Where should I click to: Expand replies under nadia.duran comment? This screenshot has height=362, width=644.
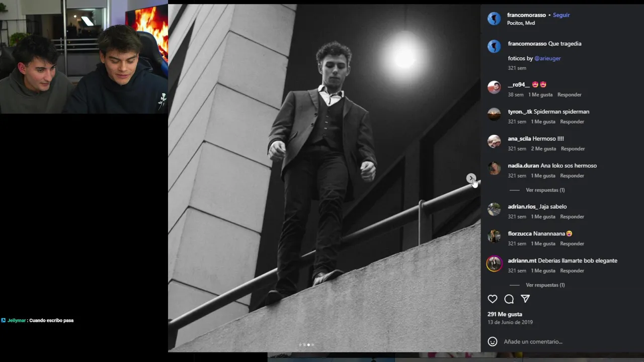point(545,190)
